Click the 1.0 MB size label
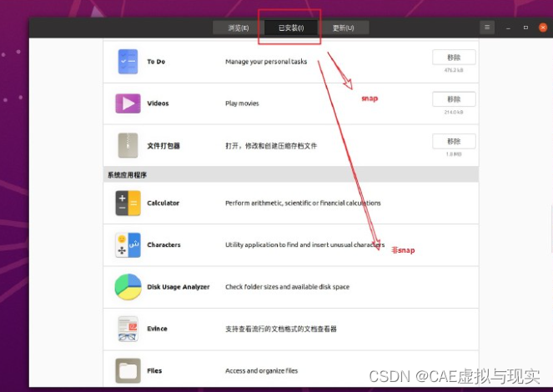Screen dimensions: 553x392 pos(454,154)
